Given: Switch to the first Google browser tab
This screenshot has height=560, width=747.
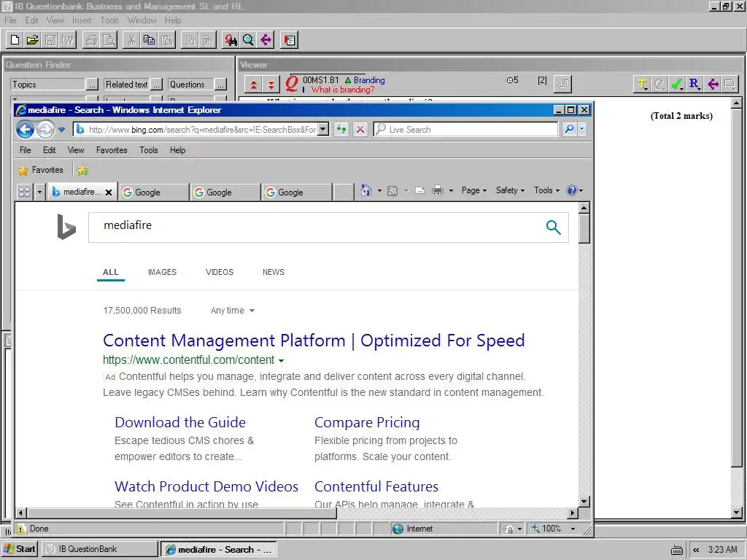Looking at the screenshot, I should coord(153,192).
